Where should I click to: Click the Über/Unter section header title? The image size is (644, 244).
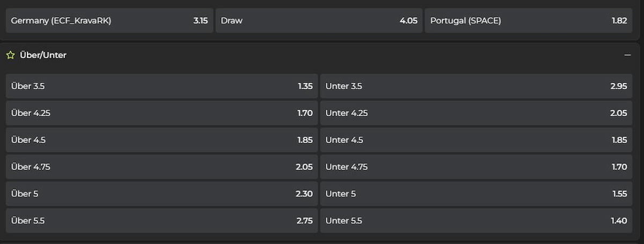tap(43, 55)
